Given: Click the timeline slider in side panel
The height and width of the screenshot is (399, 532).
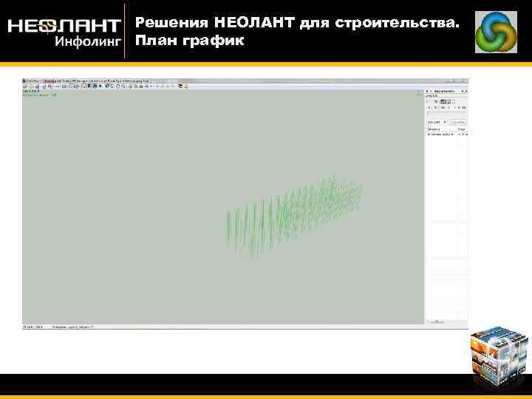Looking at the screenshot, I should pos(446,112).
